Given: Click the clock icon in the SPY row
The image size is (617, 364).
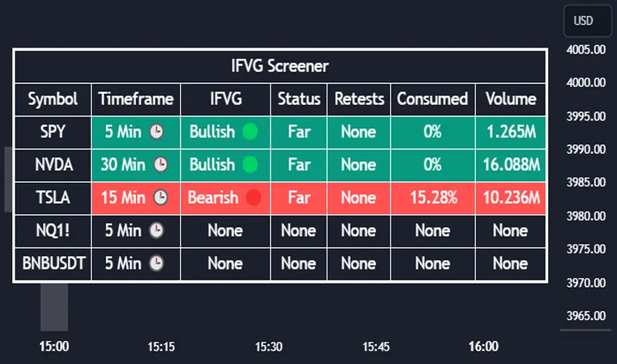Looking at the screenshot, I should coord(156,132).
